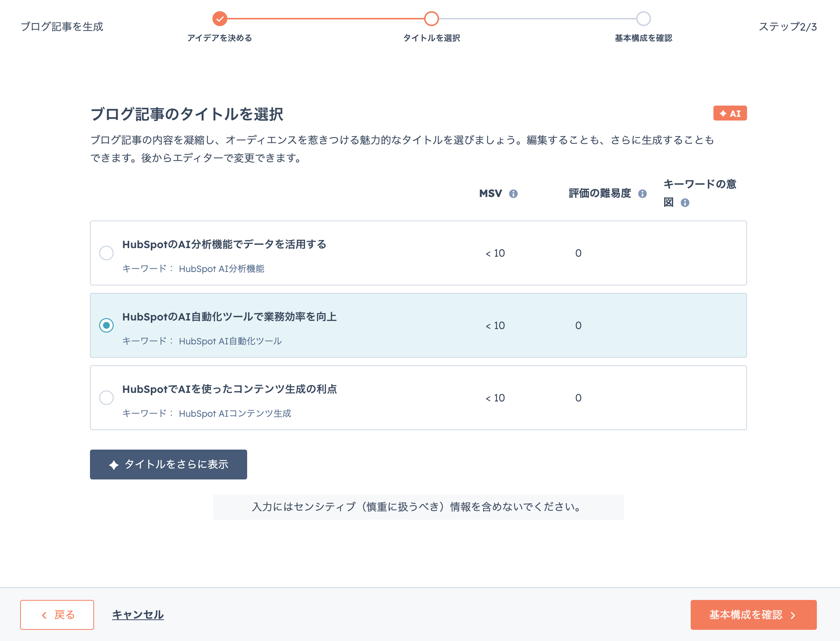Click the 基本構成を確認 step label
Image resolution: width=840 pixels, height=641 pixels.
[643, 38]
